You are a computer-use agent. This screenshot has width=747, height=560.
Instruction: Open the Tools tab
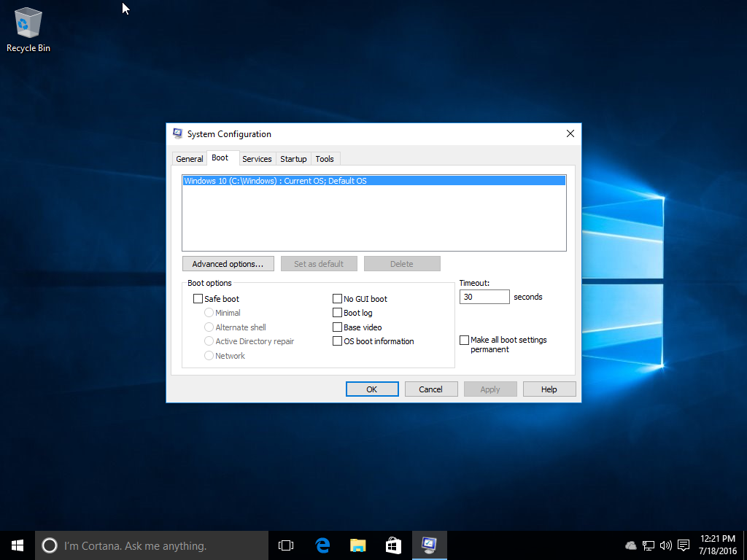(x=325, y=159)
